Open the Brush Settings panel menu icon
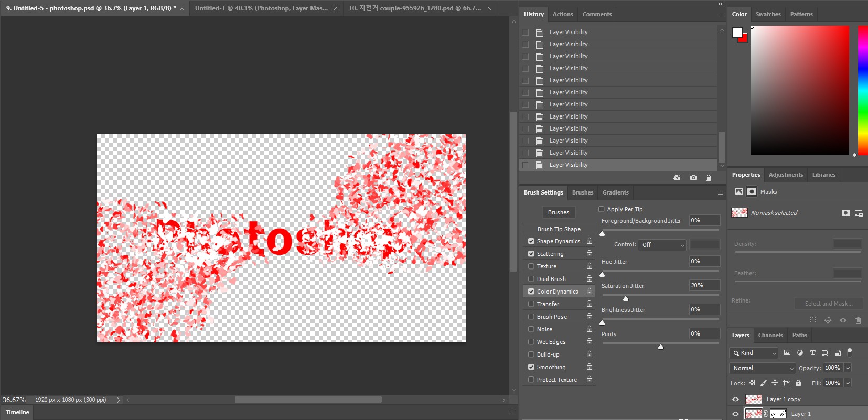This screenshot has width=868, height=420. [x=721, y=192]
